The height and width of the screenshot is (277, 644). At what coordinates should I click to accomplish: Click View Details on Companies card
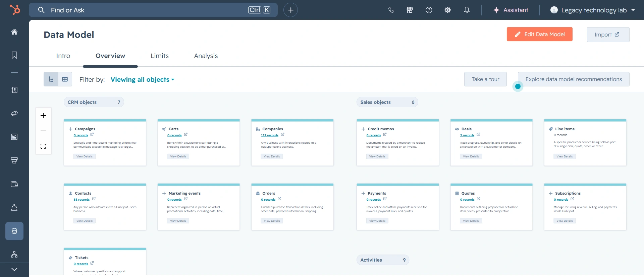(272, 156)
